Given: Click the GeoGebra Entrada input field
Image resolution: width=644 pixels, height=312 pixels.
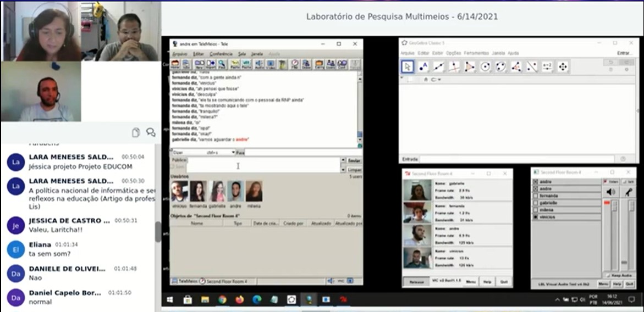Looking at the screenshot, I should (517, 159).
